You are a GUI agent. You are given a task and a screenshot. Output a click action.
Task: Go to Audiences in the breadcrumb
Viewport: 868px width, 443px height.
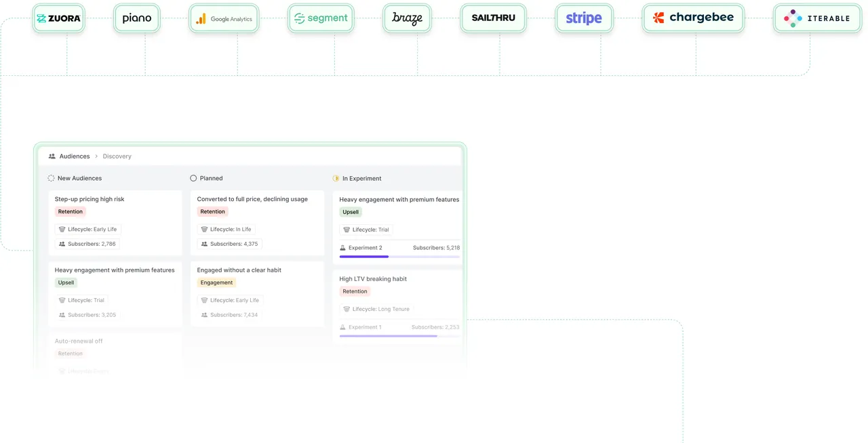pyautogui.click(x=75, y=156)
